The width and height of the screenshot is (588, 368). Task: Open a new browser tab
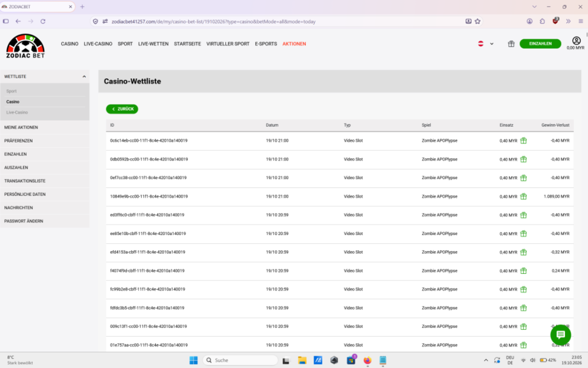pyautogui.click(x=82, y=6)
